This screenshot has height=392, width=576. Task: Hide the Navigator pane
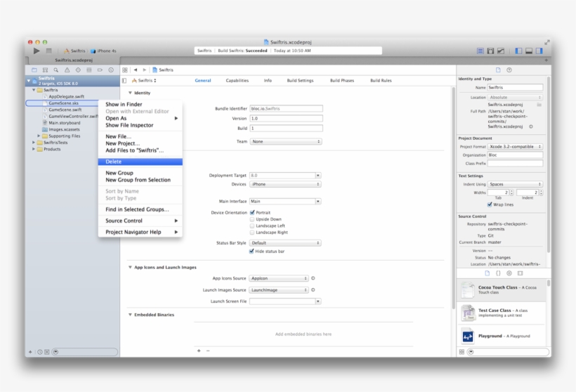(x=518, y=51)
